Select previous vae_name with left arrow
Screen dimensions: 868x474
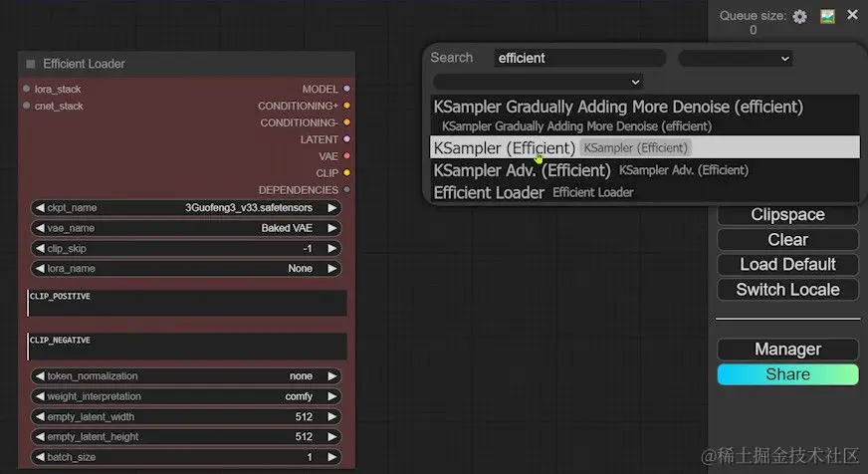coord(39,228)
